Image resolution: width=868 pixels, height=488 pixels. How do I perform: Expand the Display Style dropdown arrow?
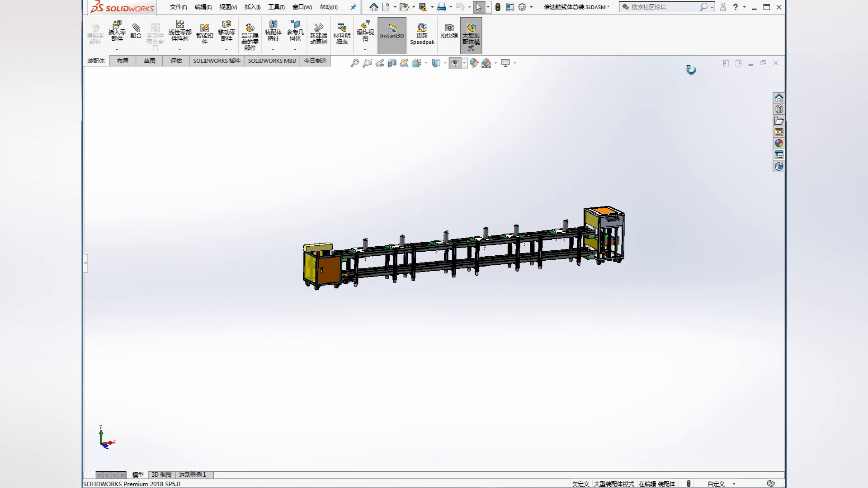click(445, 63)
